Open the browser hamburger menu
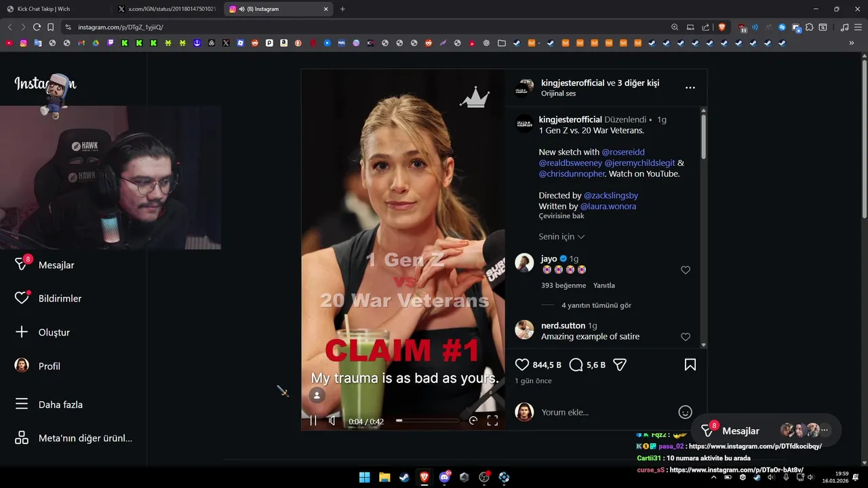868x488 pixels. coord(858,27)
